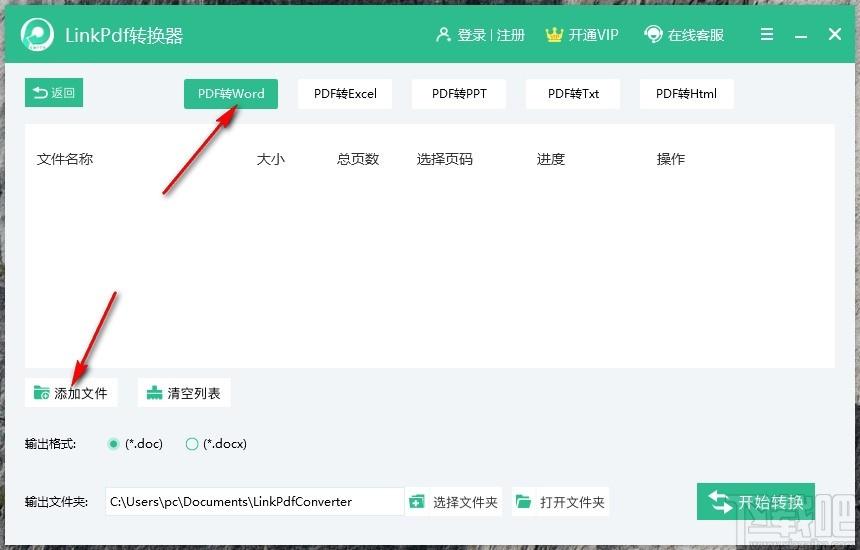Switch to PDF转Word tab
860x550 pixels.
tap(231, 94)
